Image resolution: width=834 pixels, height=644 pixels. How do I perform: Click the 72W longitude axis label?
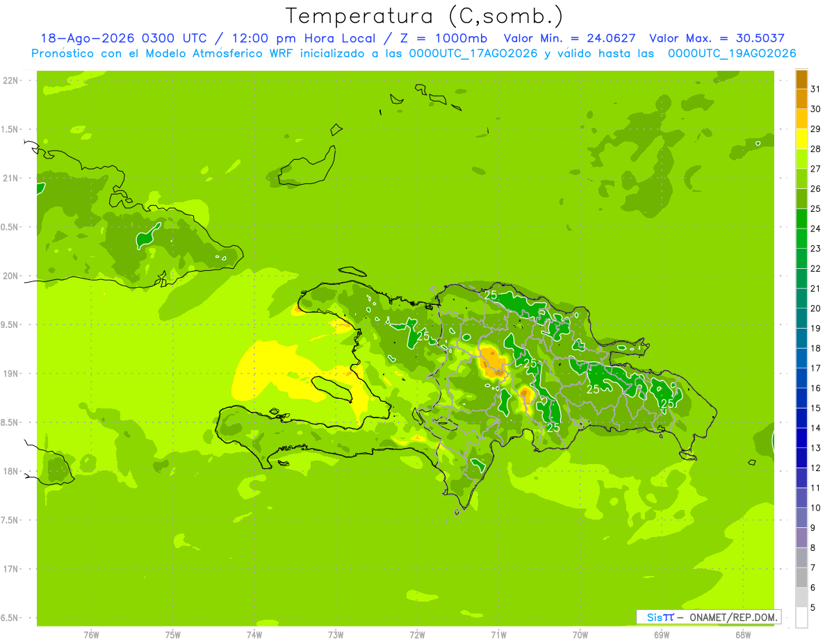tap(417, 635)
